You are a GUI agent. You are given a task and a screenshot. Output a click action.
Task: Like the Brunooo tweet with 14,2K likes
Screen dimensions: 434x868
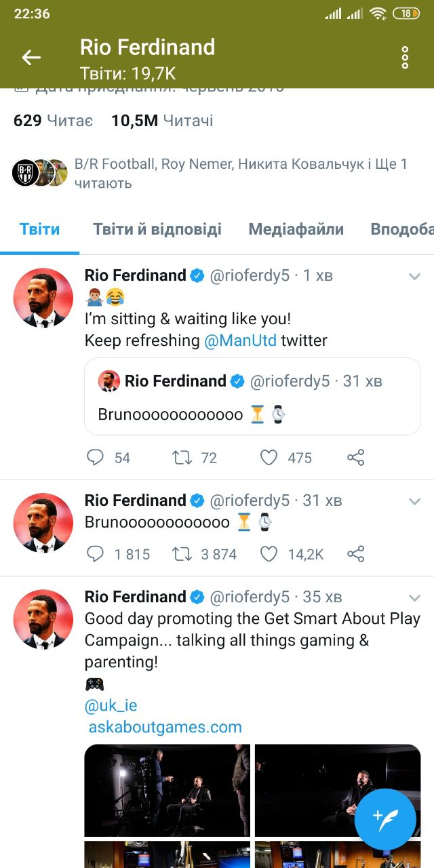point(269,554)
